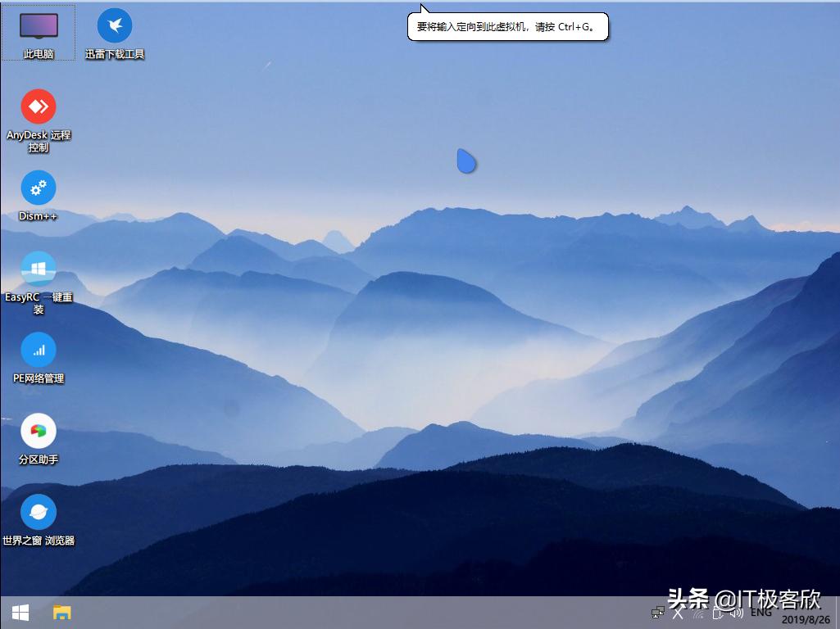Screen dimensions: 840x629
Task: Click the ENG language indicator
Action: click(761, 612)
